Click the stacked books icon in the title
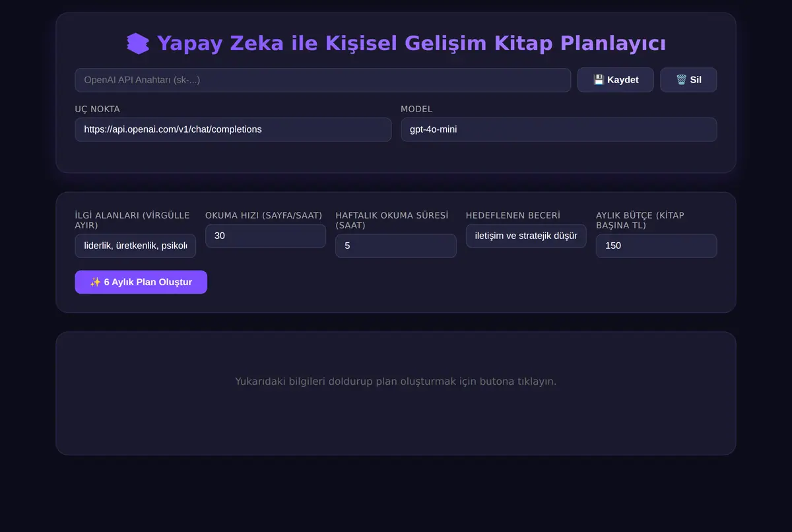 (139, 44)
